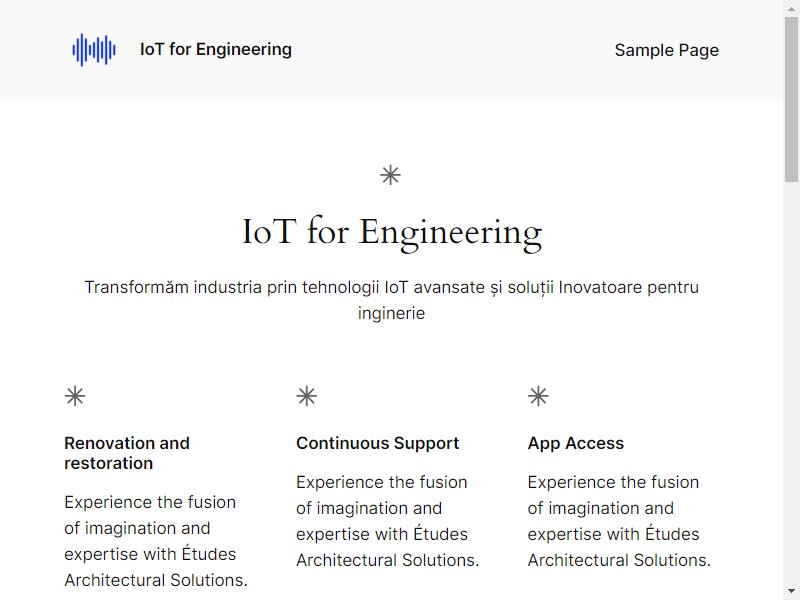The width and height of the screenshot is (800, 600).
Task: Click the large IoT for Engineering heading
Action: tap(391, 233)
